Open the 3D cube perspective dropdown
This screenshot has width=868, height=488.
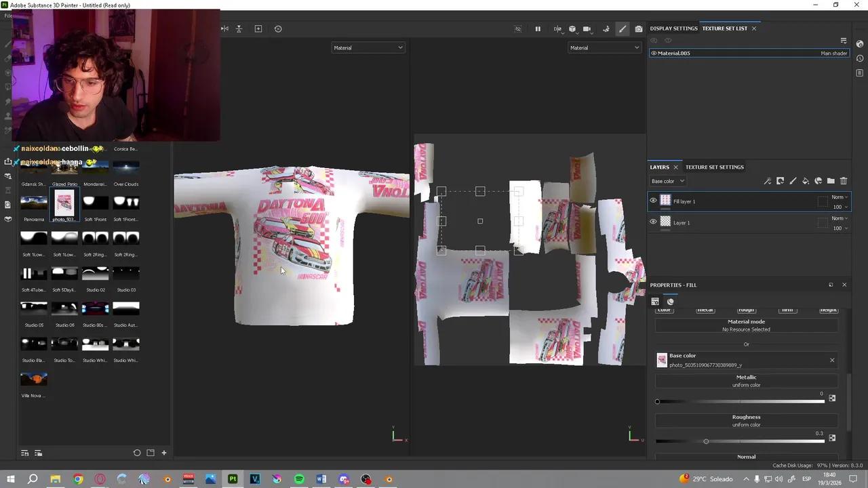pos(572,28)
